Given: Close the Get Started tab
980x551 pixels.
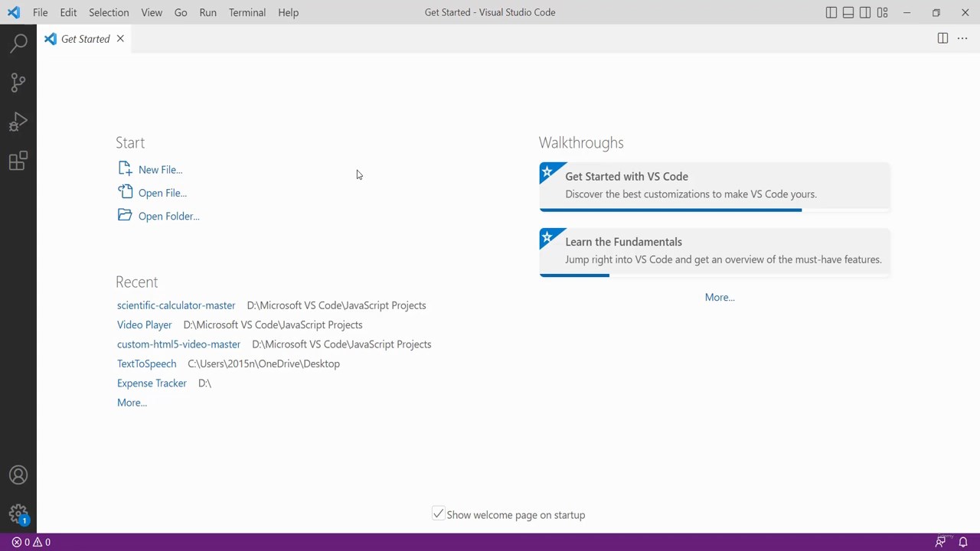Looking at the screenshot, I should (120, 39).
